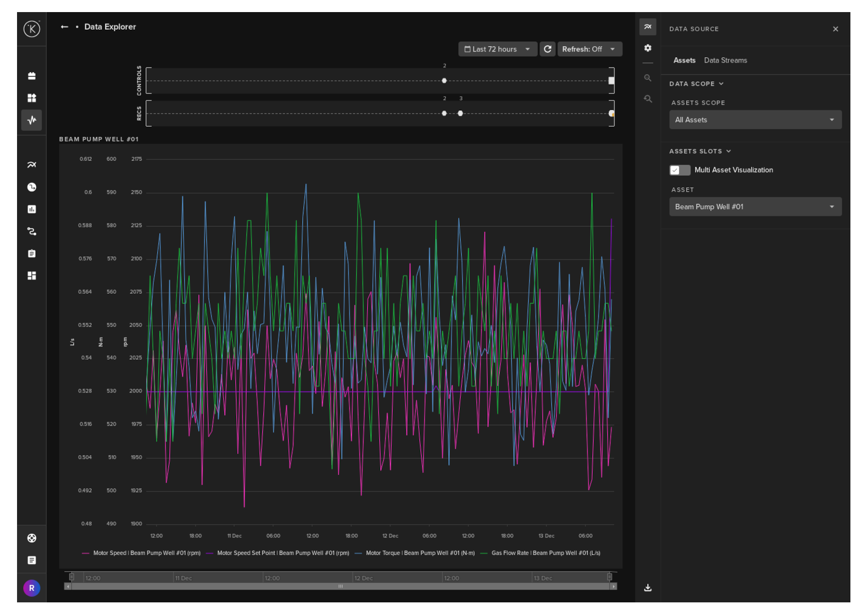Click the zoom reset magnifier icon
The width and height of the screenshot is (868, 615).
click(648, 99)
